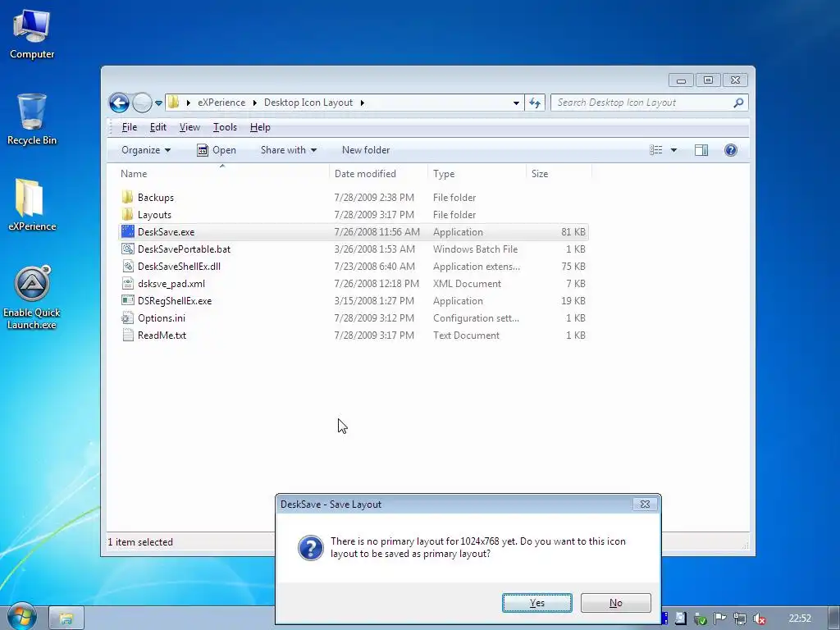The height and width of the screenshot is (630, 840).
Task: Focus the Search Desktop Icon Layout field
Action: pos(643,103)
